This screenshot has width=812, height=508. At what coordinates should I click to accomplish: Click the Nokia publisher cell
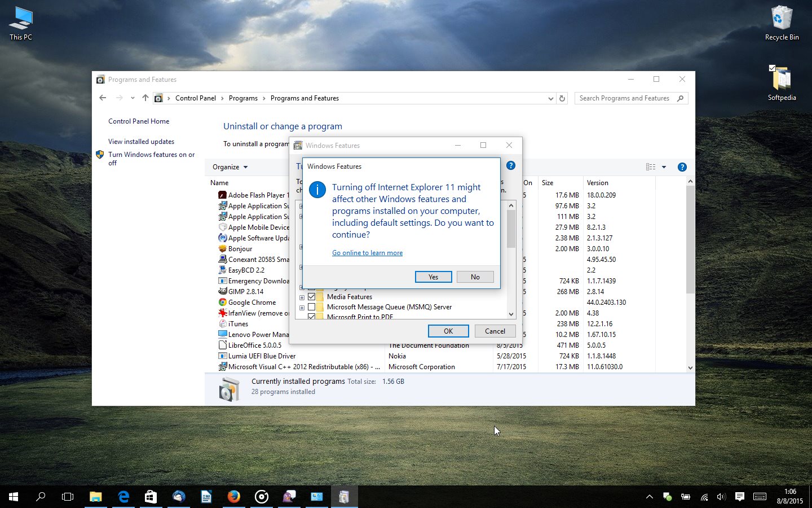pos(397,356)
